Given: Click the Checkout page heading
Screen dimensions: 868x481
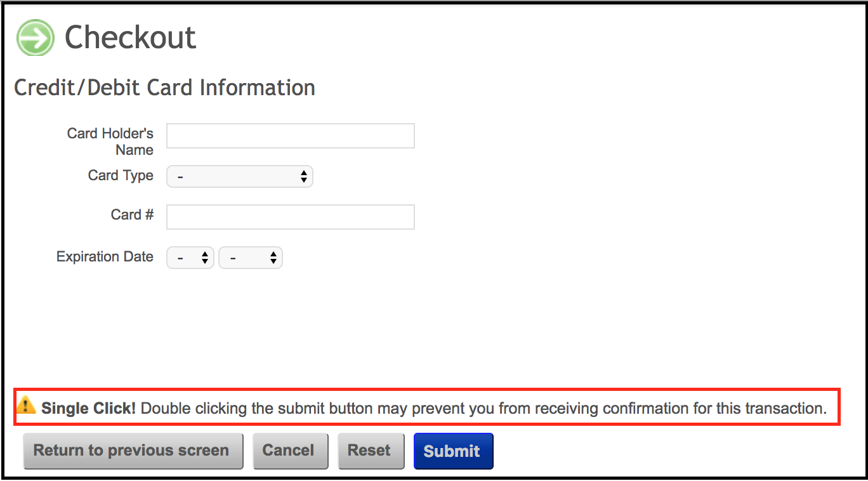Looking at the screenshot, I should click(130, 37).
